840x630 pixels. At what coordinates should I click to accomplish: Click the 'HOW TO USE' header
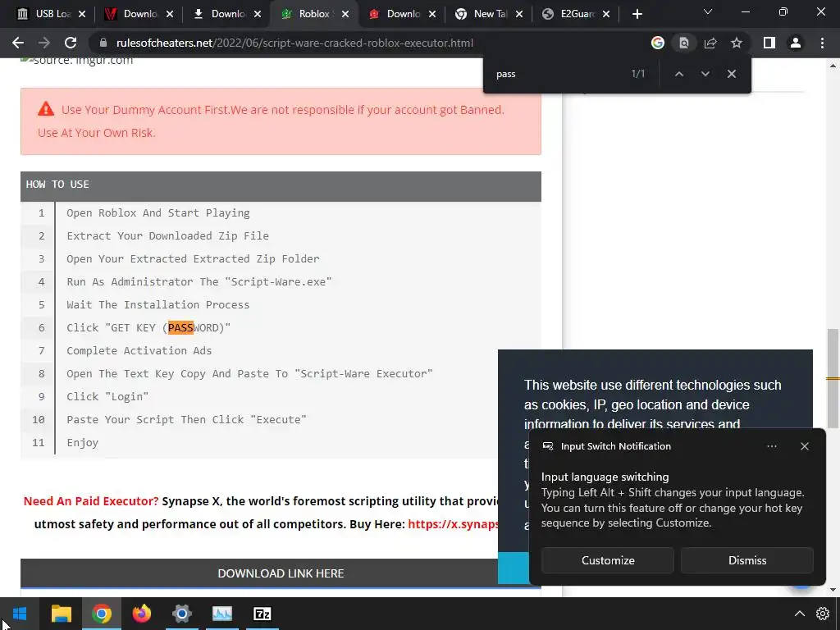pos(281,186)
